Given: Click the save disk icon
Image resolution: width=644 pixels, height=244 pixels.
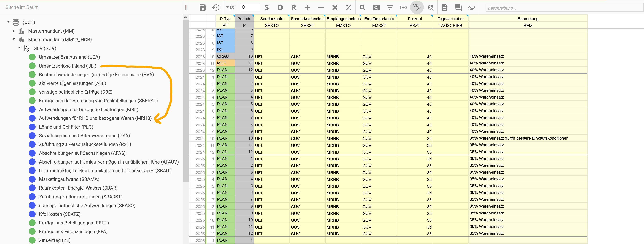Looking at the screenshot, I should pyautogui.click(x=203, y=7).
